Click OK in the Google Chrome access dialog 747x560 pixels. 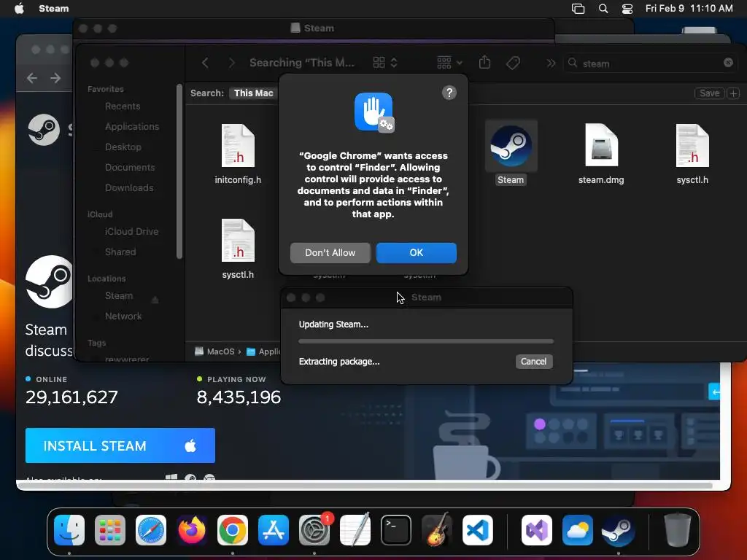click(x=416, y=252)
